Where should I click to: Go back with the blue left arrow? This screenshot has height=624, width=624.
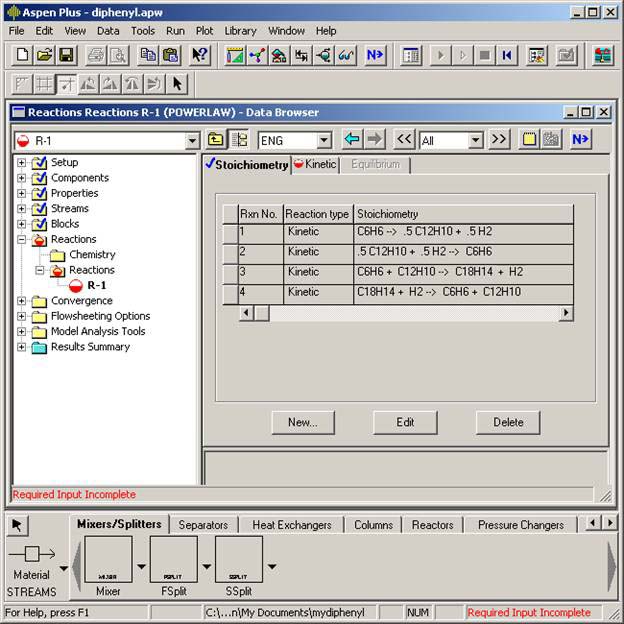point(351,140)
